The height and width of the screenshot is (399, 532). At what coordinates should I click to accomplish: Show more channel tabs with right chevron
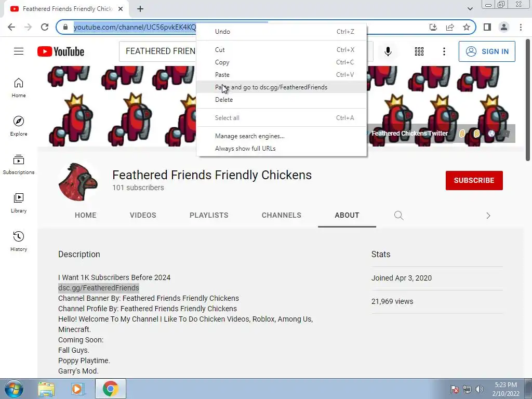click(488, 216)
